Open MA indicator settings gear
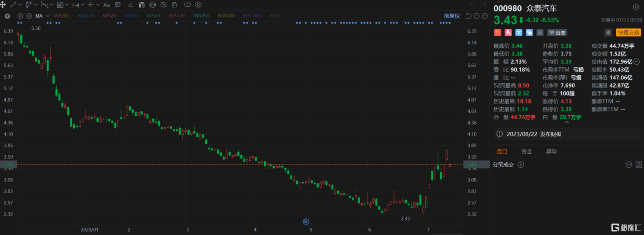 click(20, 16)
